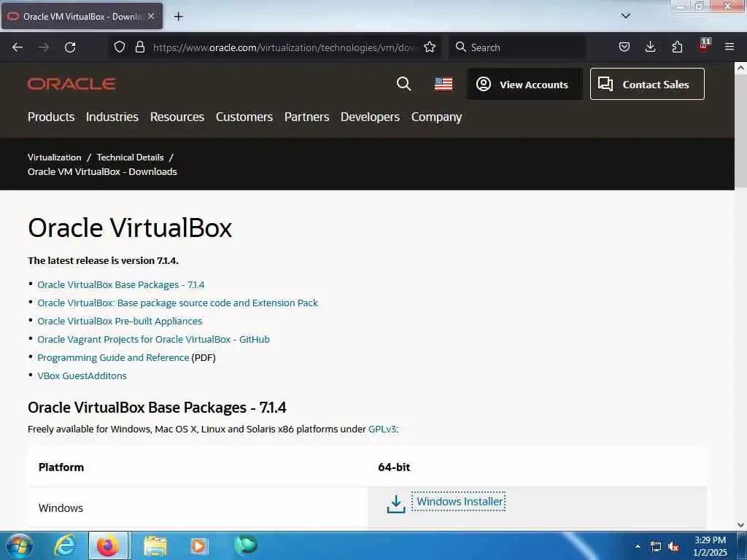747x560 pixels.
Task: Open Programming Guide and Reference link
Action: click(113, 357)
